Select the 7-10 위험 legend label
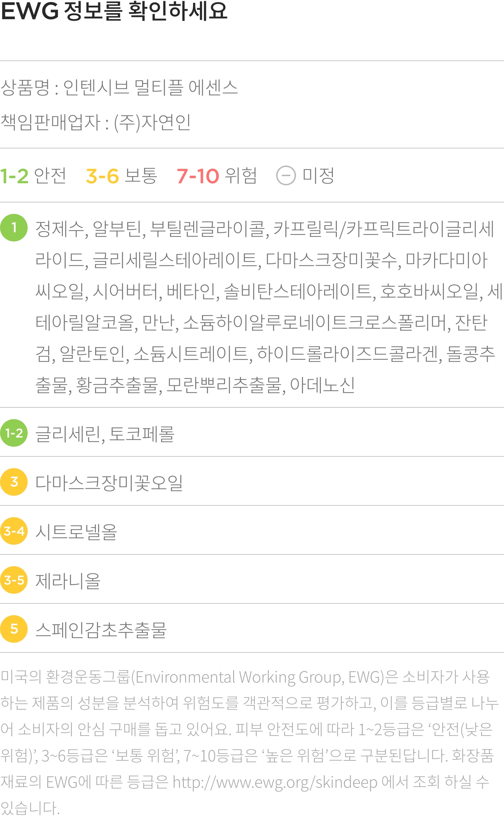The height and width of the screenshot is (819, 504). click(217, 175)
